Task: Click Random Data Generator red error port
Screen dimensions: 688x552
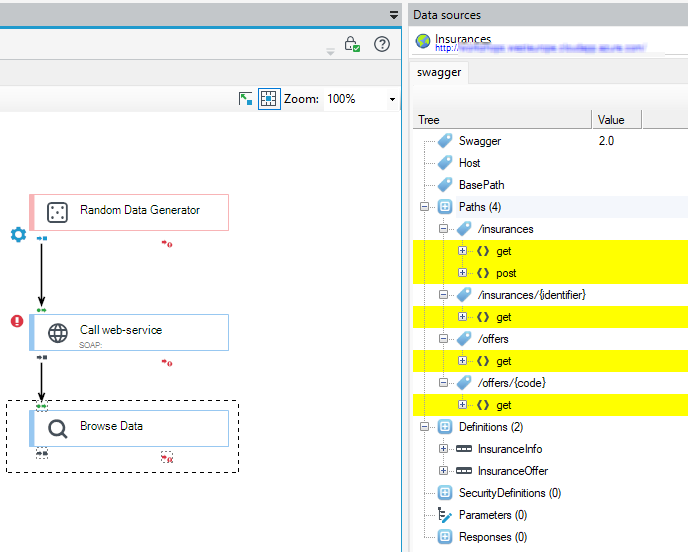Action: [167, 244]
